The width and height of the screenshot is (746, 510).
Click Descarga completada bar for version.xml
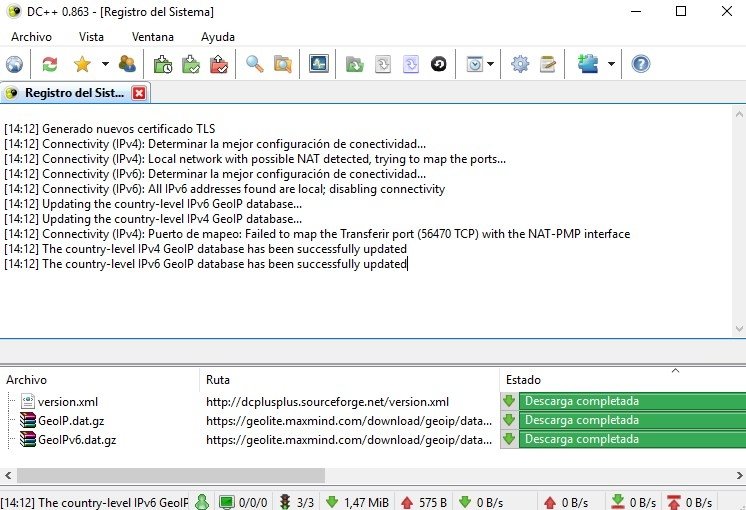click(632, 401)
